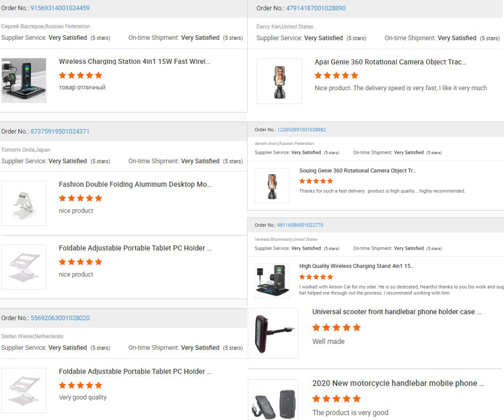The image size is (504, 420).
Task: Open order number 55692063001028020
Action: tap(60, 318)
